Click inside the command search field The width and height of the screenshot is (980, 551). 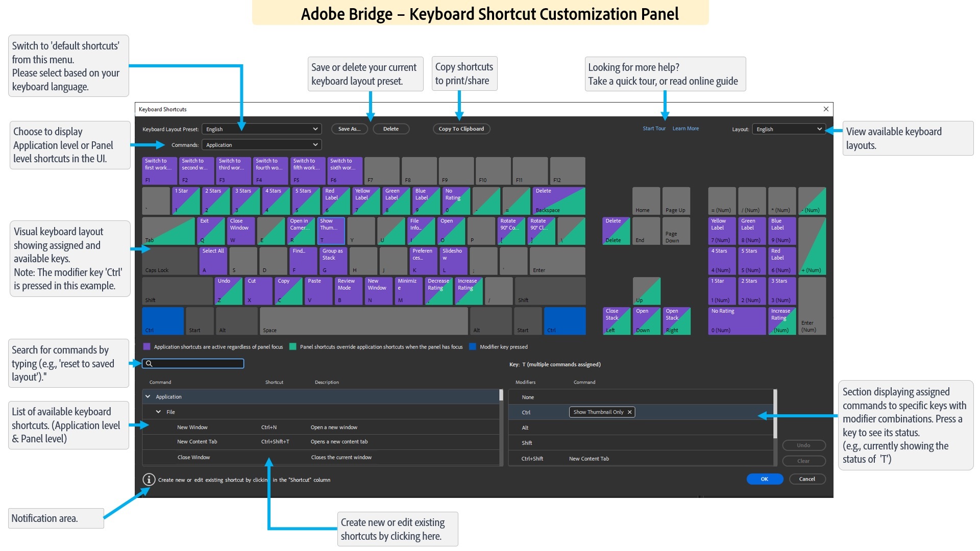tap(194, 363)
